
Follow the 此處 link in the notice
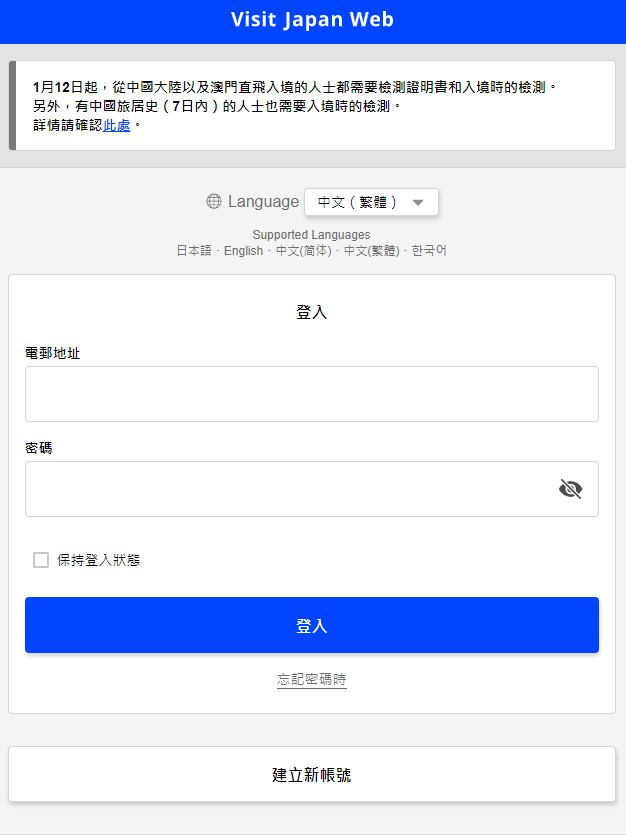pyautogui.click(x=117, y=126)
